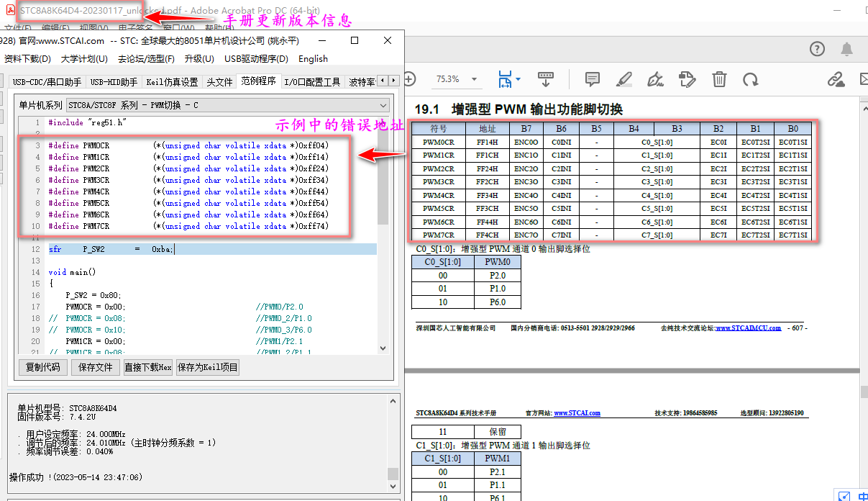This screenshot has width=868, height=501.
Task: Click the ENC0O cell in PDF table
Action: (526, 143)
